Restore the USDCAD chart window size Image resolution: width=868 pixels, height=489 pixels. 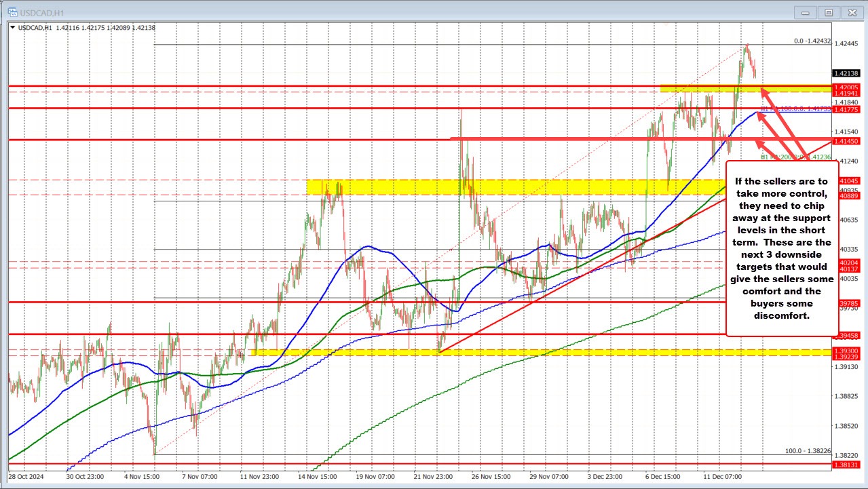pyautogui.click(x=829, y=12)
